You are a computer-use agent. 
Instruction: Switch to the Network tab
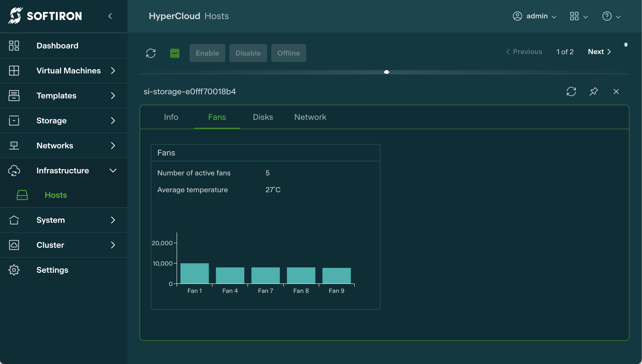[310, 117]
